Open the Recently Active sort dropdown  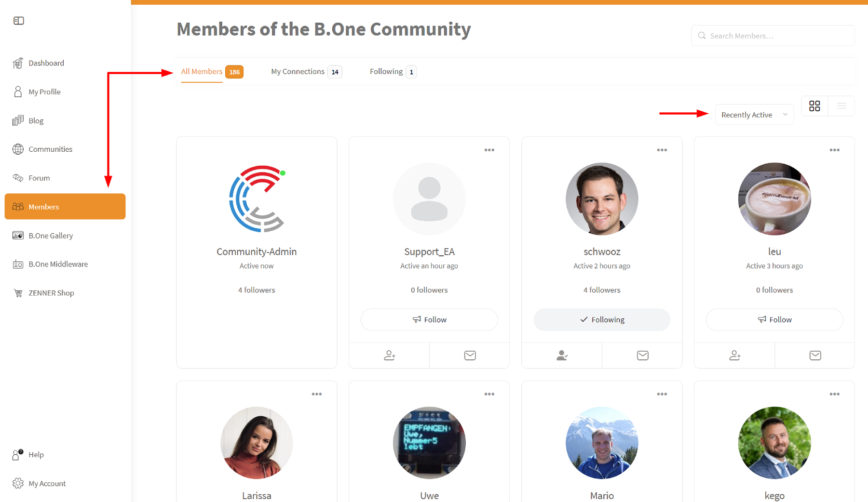tap(754, 115)
